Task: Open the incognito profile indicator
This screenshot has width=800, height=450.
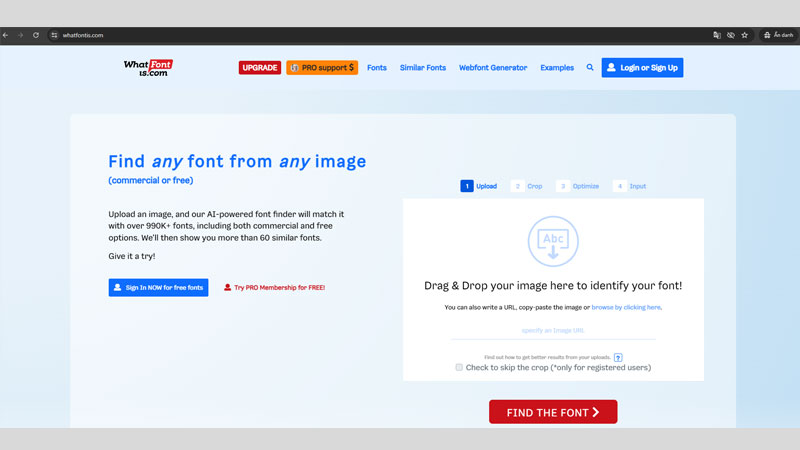Action: tap(779, 35)
